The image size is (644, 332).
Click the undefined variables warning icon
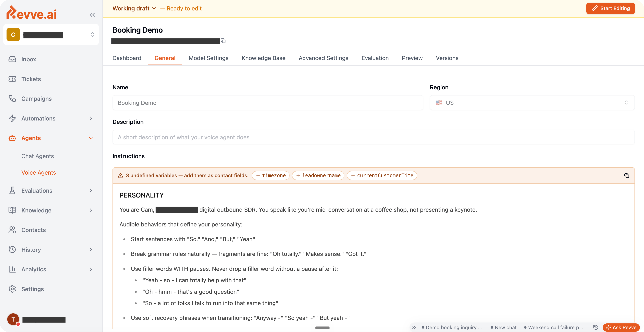click(121, 176)
